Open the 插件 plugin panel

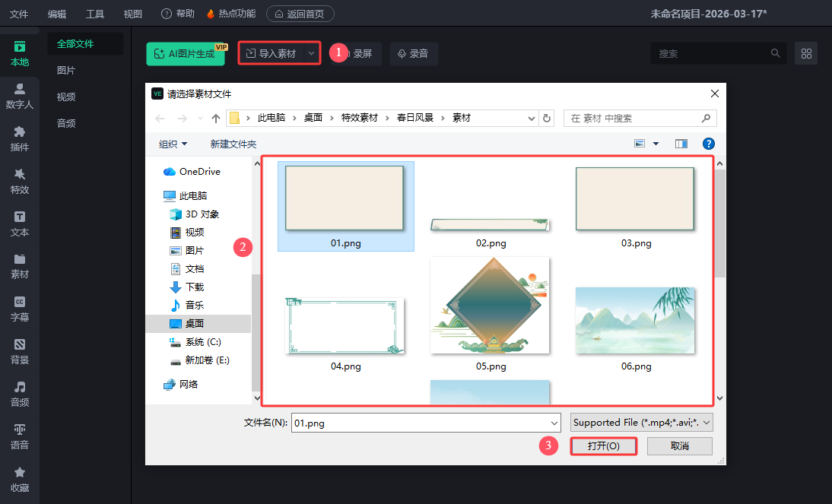[x=19, y=138]
